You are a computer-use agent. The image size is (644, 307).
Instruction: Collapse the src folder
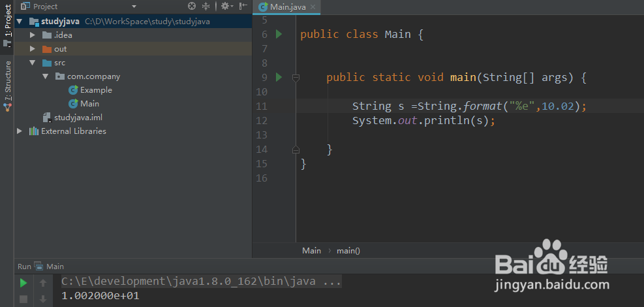tap(33, 63)
